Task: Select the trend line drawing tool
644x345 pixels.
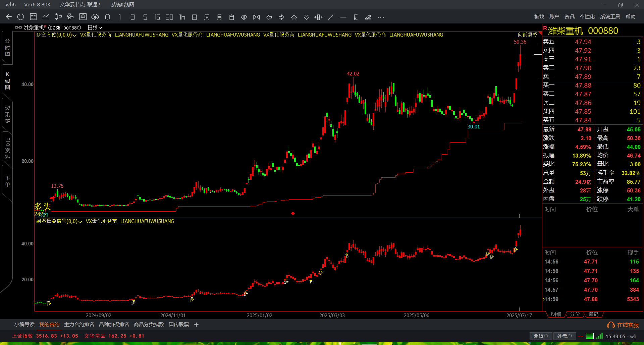Action: click(x=331, y=17)
